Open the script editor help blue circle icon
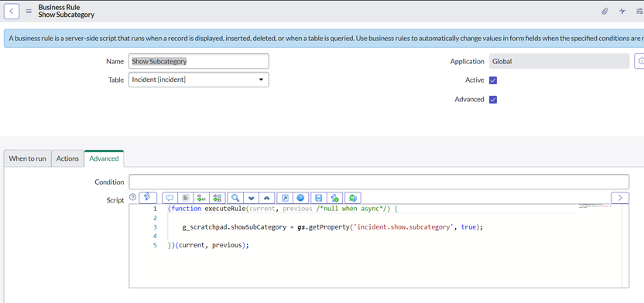This screenshot has width=644, height=303. coord(300,198)
